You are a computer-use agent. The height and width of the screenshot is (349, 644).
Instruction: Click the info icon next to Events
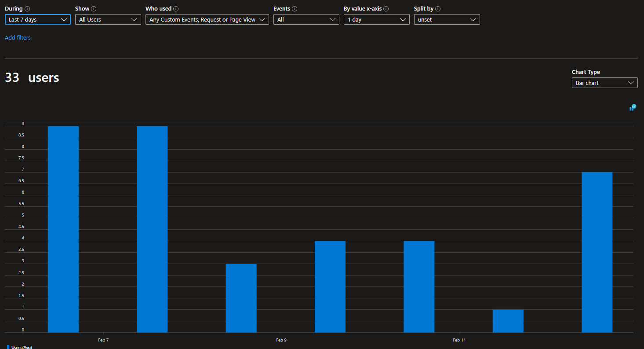[x=295, y=9]
